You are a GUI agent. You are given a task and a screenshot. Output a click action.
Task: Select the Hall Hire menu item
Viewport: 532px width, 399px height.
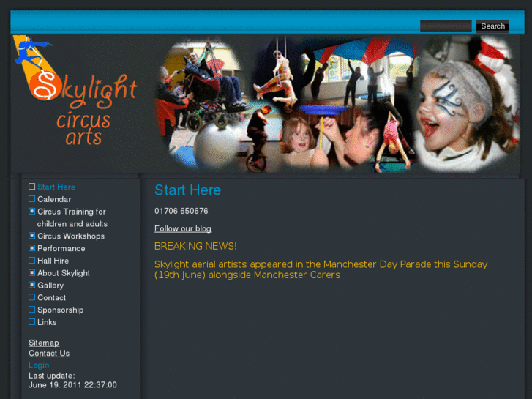pyautogui.click(x=53, y=261)
